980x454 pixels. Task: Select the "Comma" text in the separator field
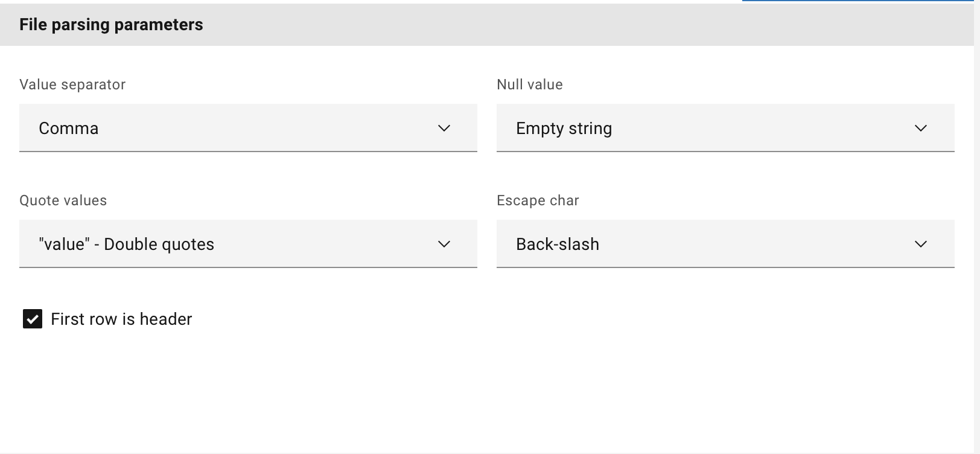[x=68, y=128]
